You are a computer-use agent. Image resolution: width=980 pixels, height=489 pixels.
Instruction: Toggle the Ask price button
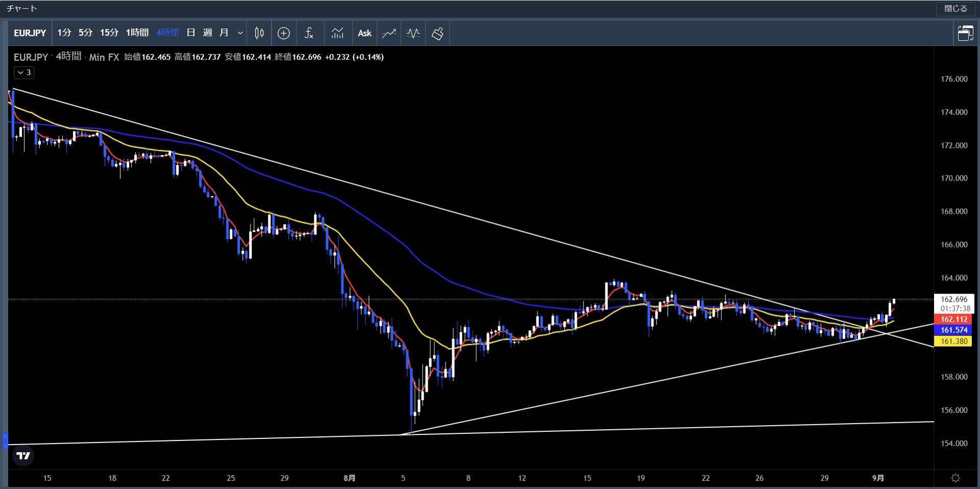point(364,33)
